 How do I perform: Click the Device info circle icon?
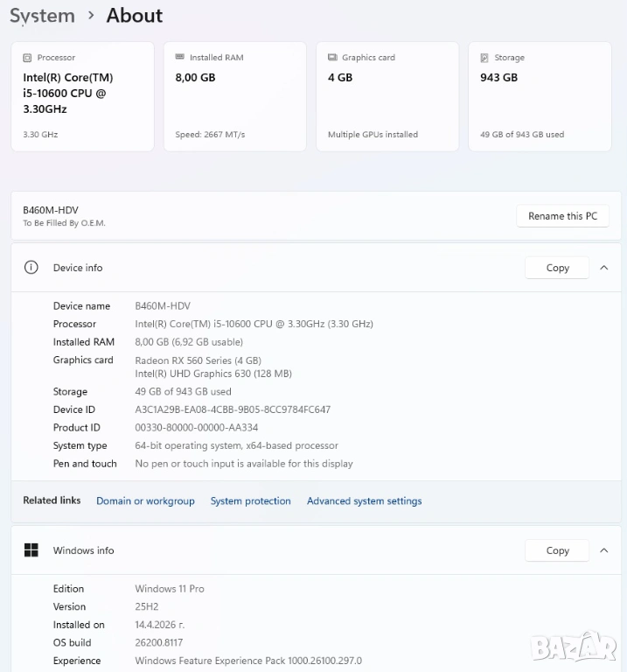31,268
